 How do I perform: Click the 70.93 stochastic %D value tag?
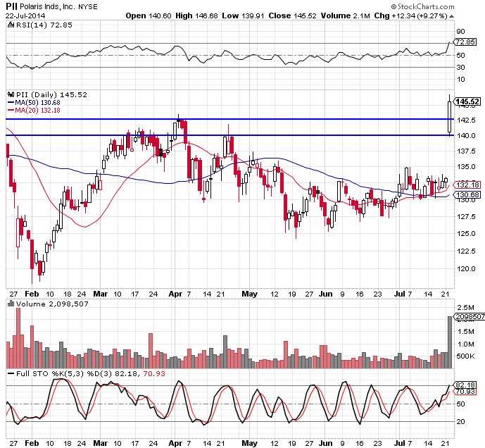(465, 392)
